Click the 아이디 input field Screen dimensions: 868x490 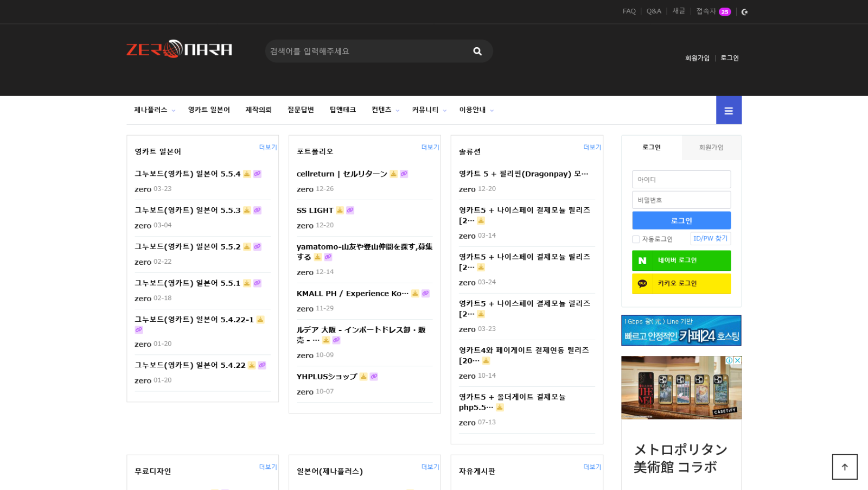[x=681, y=180]
